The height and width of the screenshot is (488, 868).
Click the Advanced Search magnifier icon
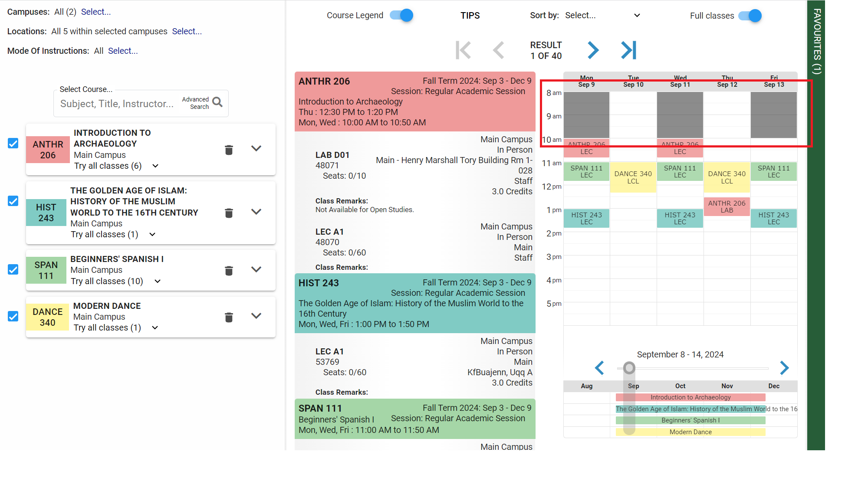coord(217,102)
